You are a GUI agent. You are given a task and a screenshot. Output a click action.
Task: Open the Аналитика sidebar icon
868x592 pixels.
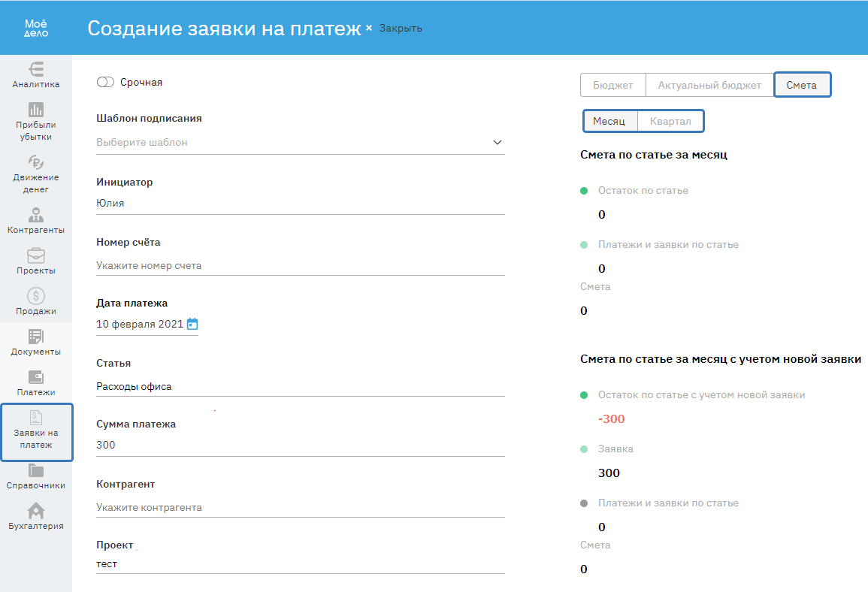35,69
